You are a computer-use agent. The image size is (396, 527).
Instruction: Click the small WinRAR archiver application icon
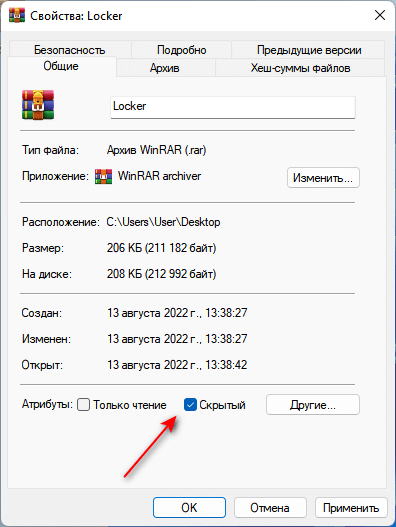(103, 176)
